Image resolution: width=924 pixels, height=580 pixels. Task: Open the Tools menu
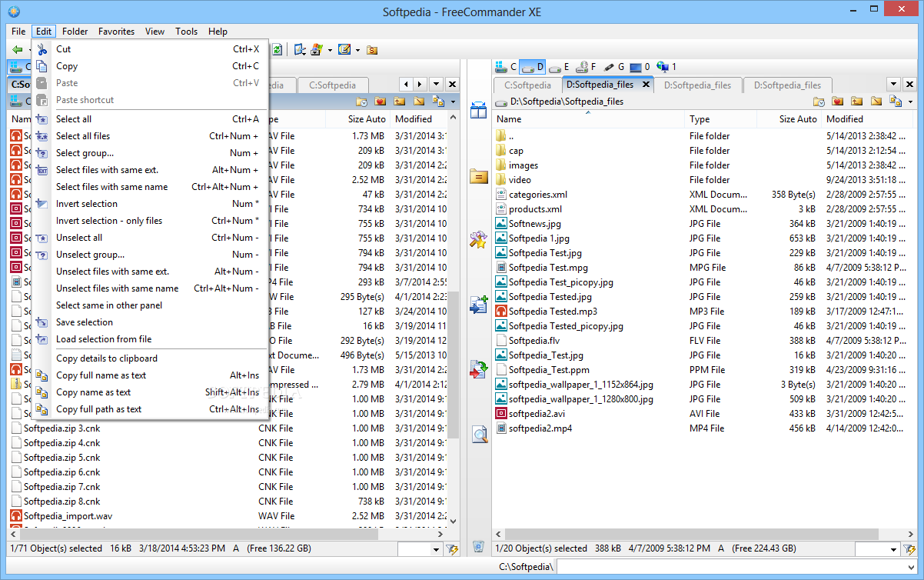tap(186, 32)
